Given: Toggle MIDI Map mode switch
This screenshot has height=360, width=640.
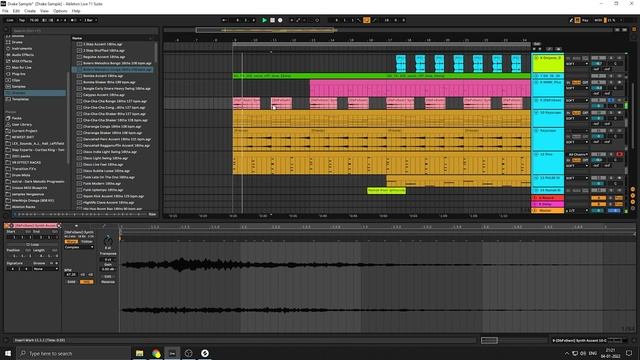Looking at the screenshot, I should [598, 20].
